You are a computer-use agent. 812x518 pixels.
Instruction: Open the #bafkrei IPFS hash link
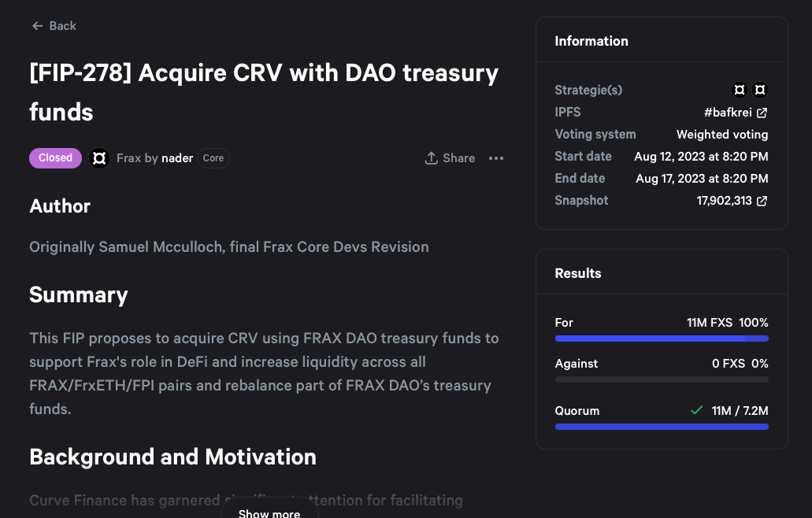pos(729,113)
